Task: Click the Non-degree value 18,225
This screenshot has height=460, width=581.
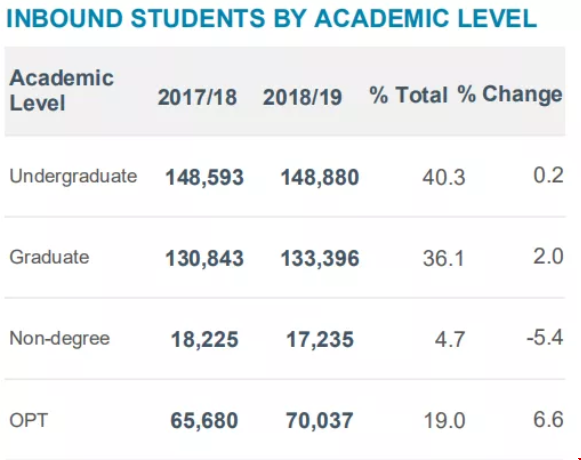Action: click(205, 340)
